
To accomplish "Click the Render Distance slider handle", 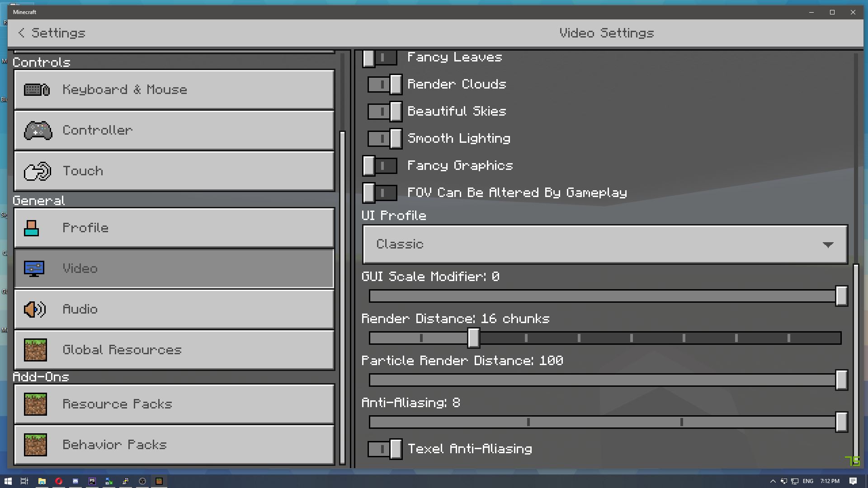I will click(473, 338).
